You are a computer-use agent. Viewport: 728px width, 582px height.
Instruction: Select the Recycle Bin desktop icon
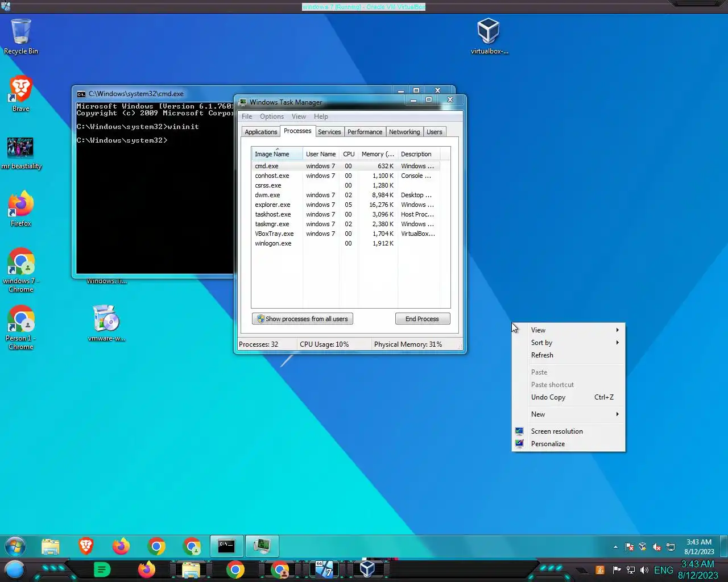(21, 37)
